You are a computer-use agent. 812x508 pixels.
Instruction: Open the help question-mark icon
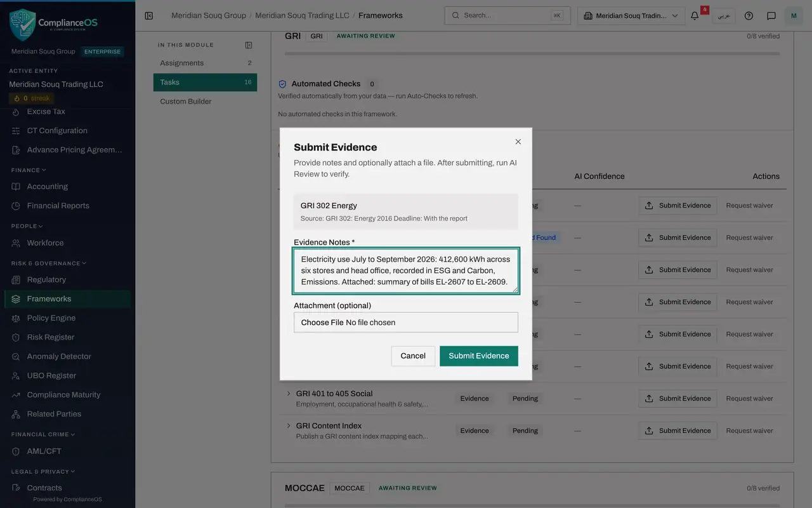tap(749, 15)
